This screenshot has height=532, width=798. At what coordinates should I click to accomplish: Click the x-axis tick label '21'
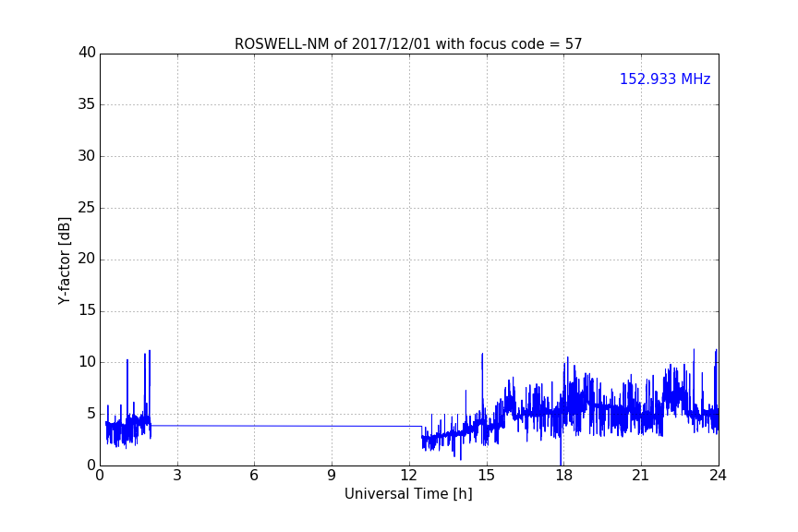641,476
